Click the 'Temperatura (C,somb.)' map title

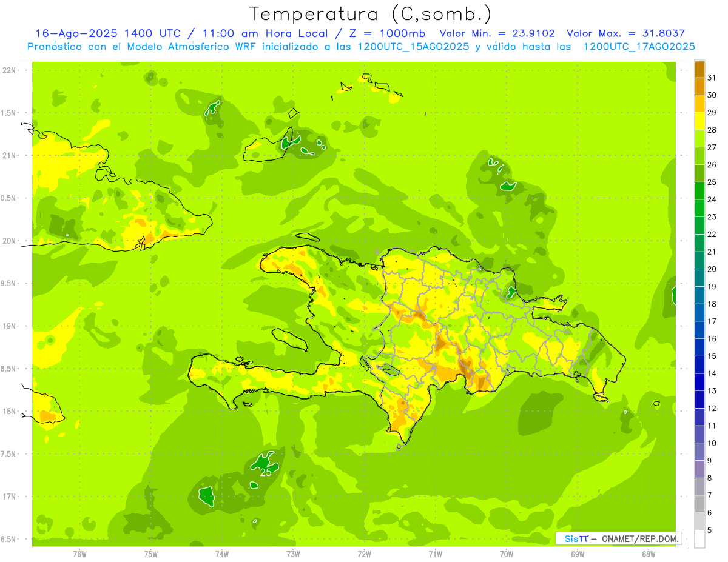(371, 14)
